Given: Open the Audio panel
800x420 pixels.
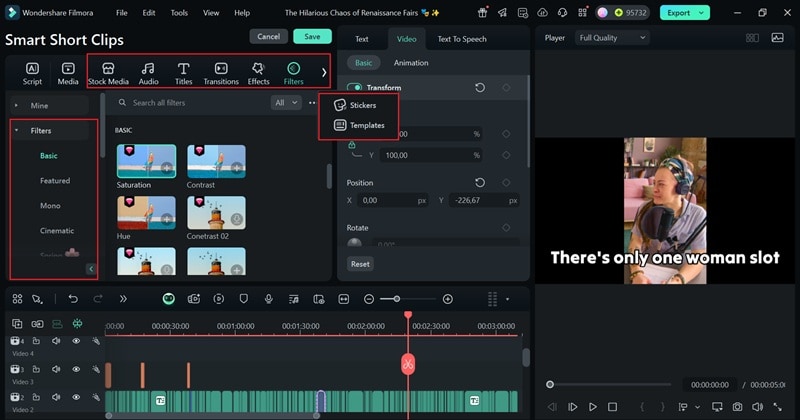Looking at the screenshot, I should 148,73.
